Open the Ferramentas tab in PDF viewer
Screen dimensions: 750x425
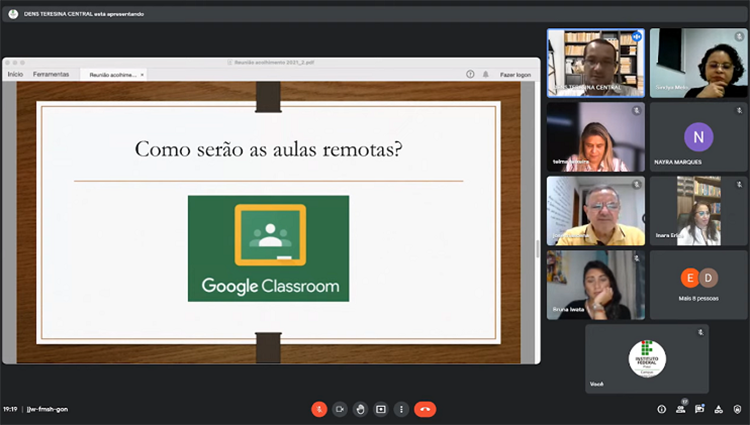pyautogui.click(x=51, y=74)
